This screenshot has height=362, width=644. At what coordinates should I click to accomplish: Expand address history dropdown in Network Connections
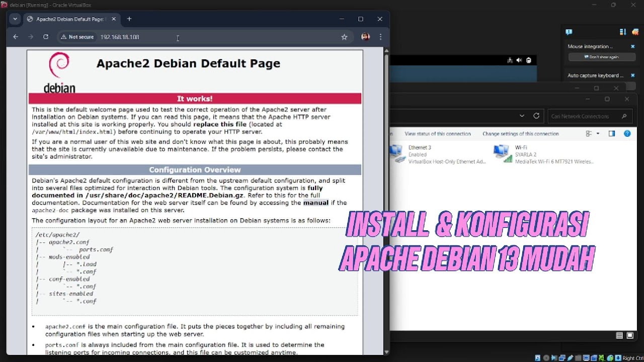(522, 116)
